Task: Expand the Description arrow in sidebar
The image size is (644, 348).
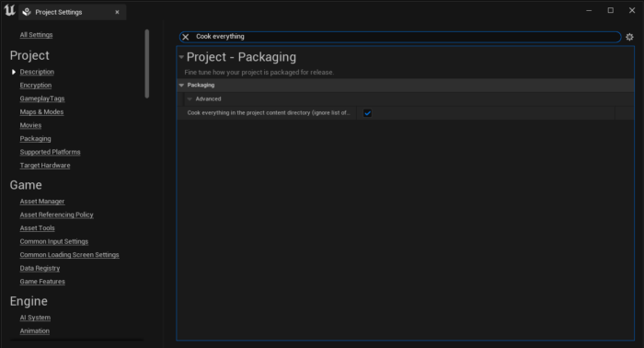Action: (14, 72)
